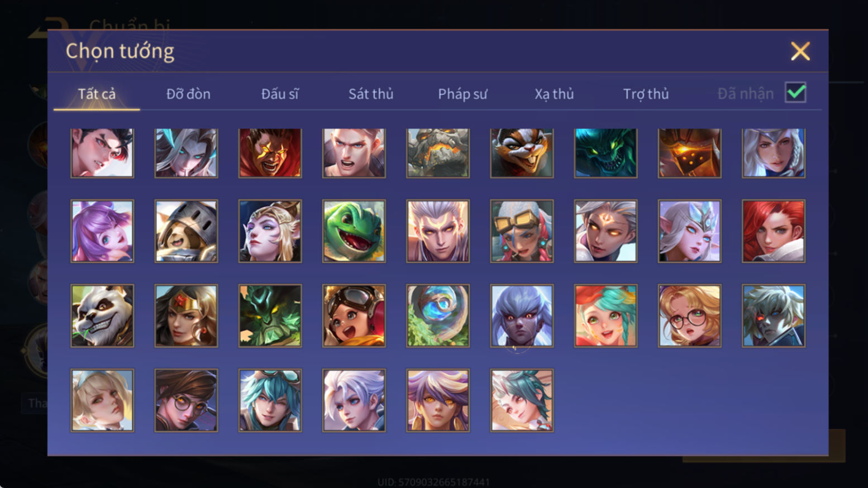Select the green chameleon hero portrait
This screenshot has width=868, height=488.
(354, 231)
